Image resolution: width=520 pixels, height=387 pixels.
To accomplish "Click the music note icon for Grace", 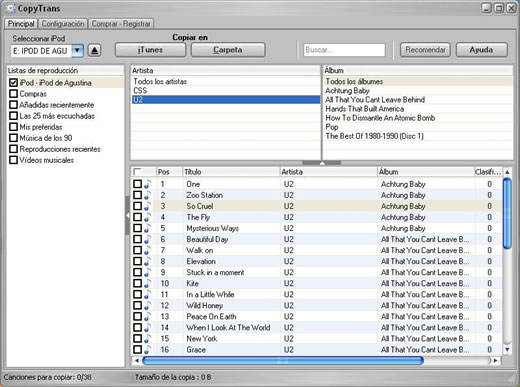I will [x=147, y=349].
